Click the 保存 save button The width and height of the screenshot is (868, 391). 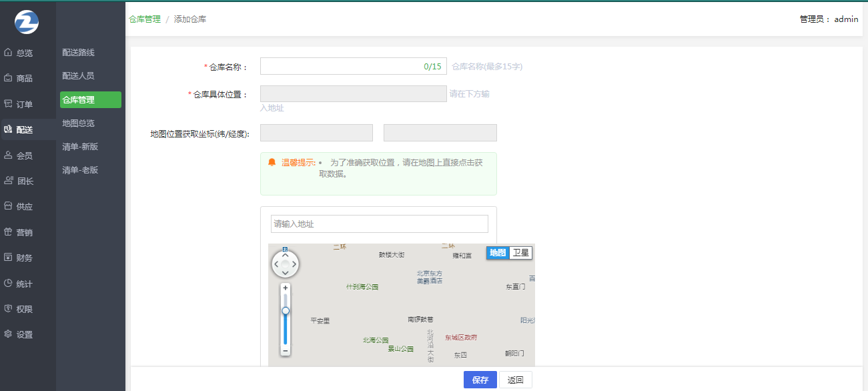click(480, 380)
